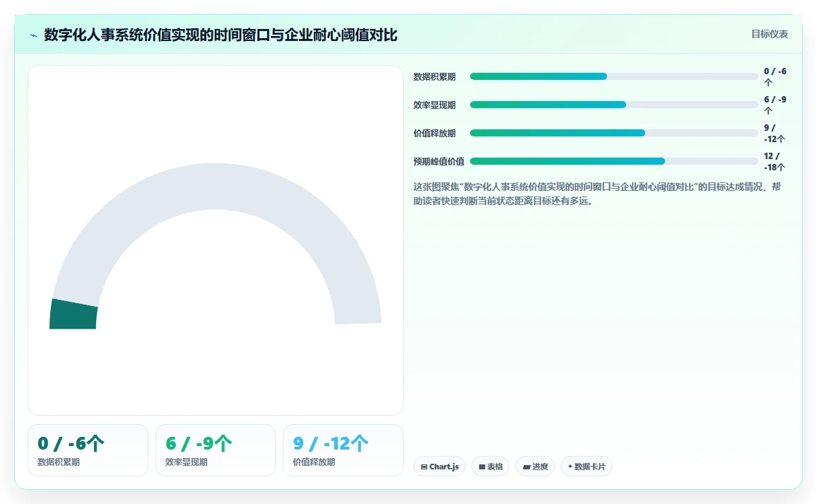Click the 效率显现期 progress bar
Image resolution: width=817 pixels, height=504 pixels.
(613, 105)
